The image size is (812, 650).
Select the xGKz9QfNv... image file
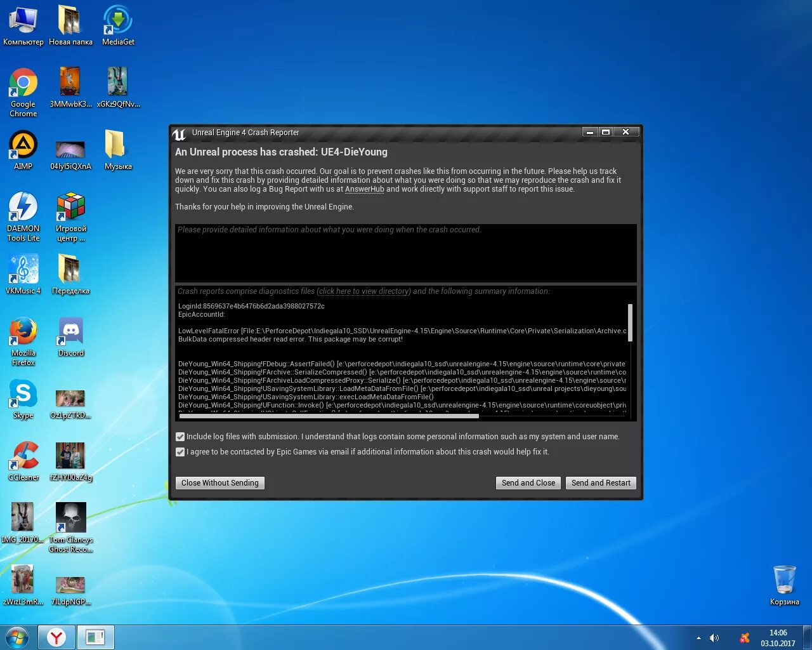coord(118,88)
